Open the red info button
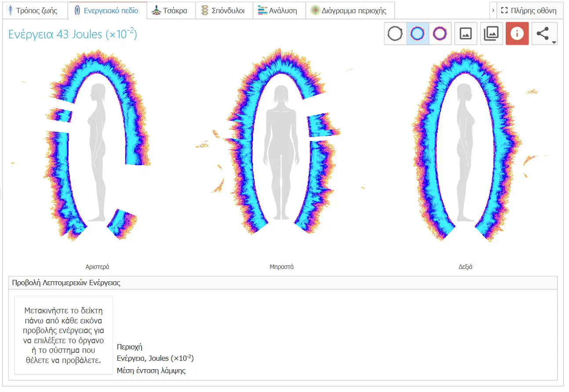The image size is (569, 392). 517,34
